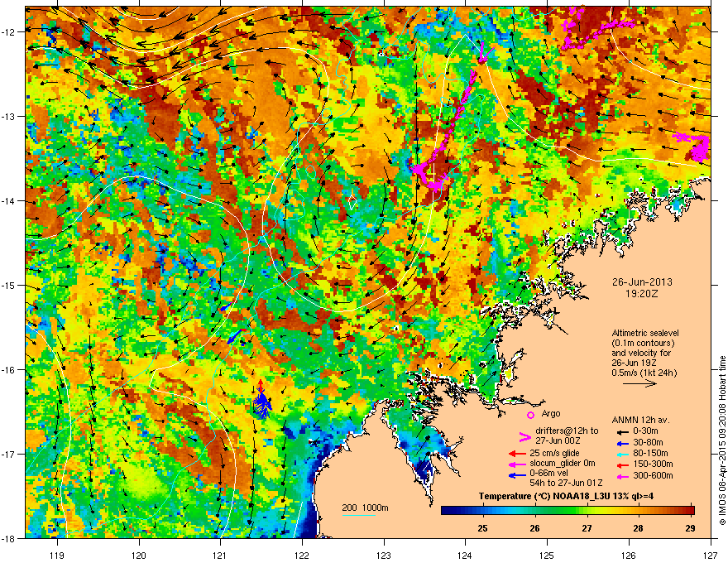Screen dimensions: 728x563
Task: Click the 'Altimetric sealevel' caption line
Action: (645, 333)
